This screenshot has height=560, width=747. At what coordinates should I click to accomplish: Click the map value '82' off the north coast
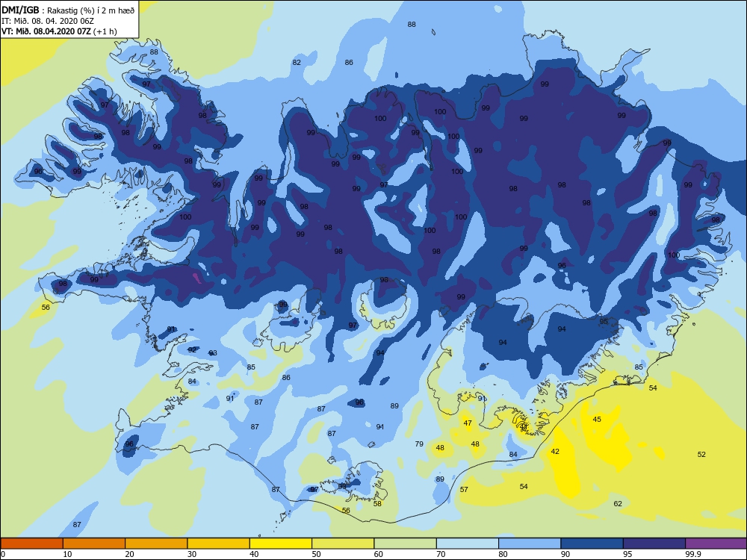297,63
